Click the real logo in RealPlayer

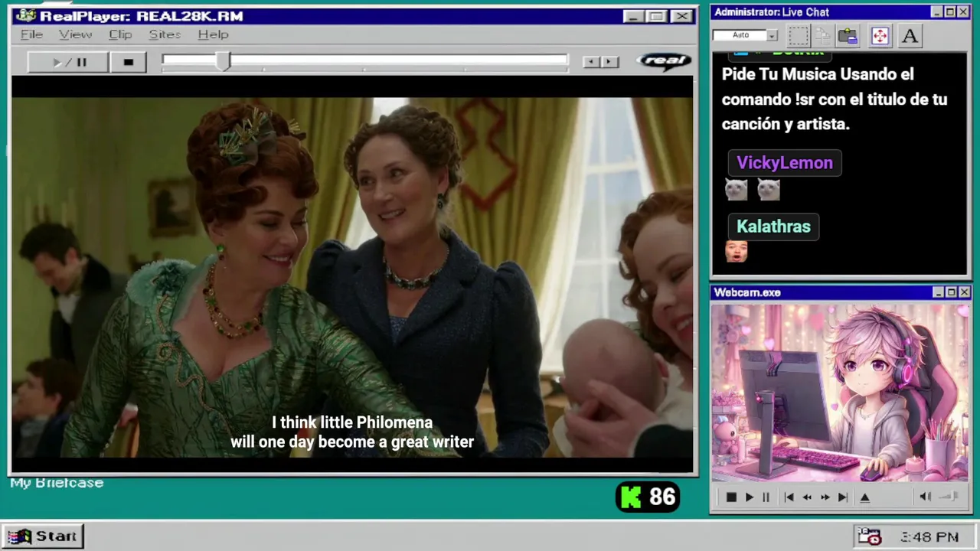(664, 60)
